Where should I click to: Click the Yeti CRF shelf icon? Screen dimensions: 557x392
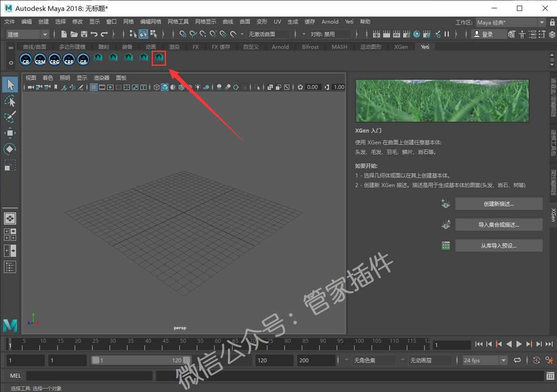(x=69, y=59)
